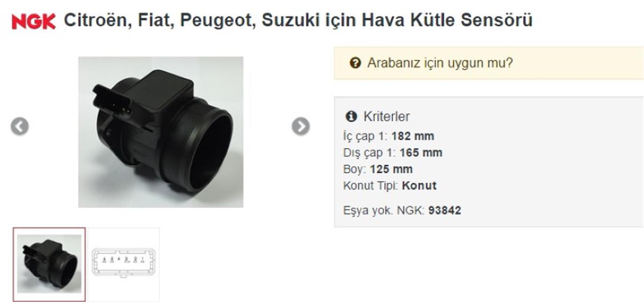644x302 pixels.
Task: Click the question mark icon
Action: click(x=355, y=63)
